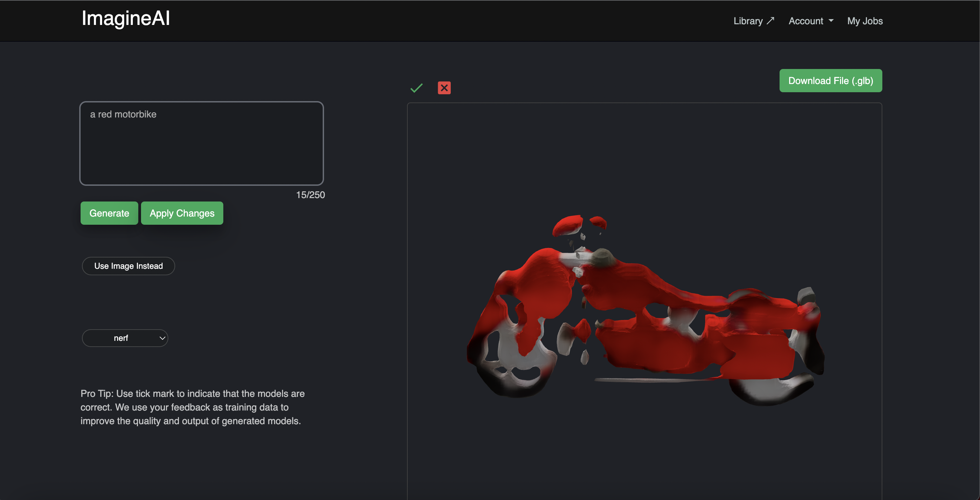The image size is (980, 500).
Task: Open the Library page
Action: 748,21
